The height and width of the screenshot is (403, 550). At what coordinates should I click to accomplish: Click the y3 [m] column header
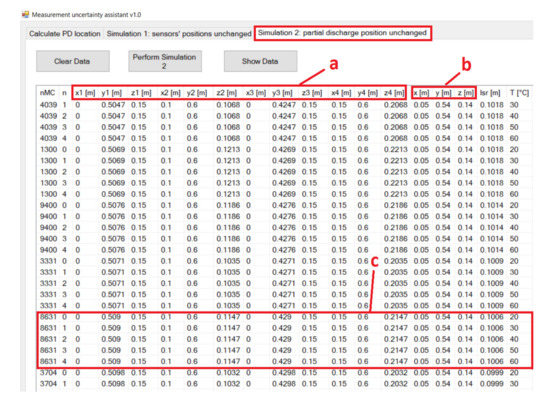(282, 93)
